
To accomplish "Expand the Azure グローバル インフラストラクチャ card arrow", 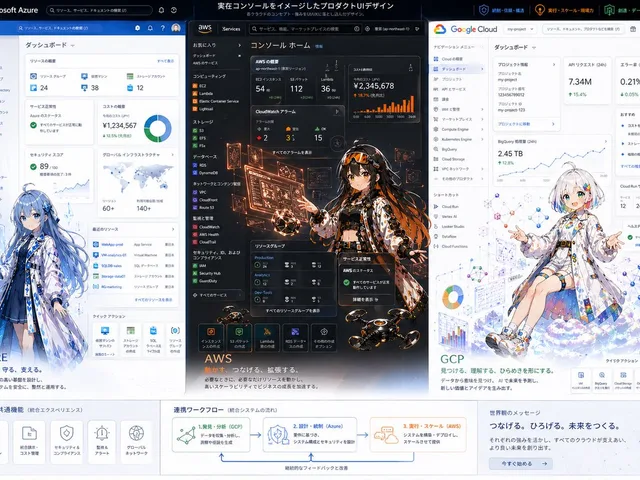I will [x=173, y=155].
